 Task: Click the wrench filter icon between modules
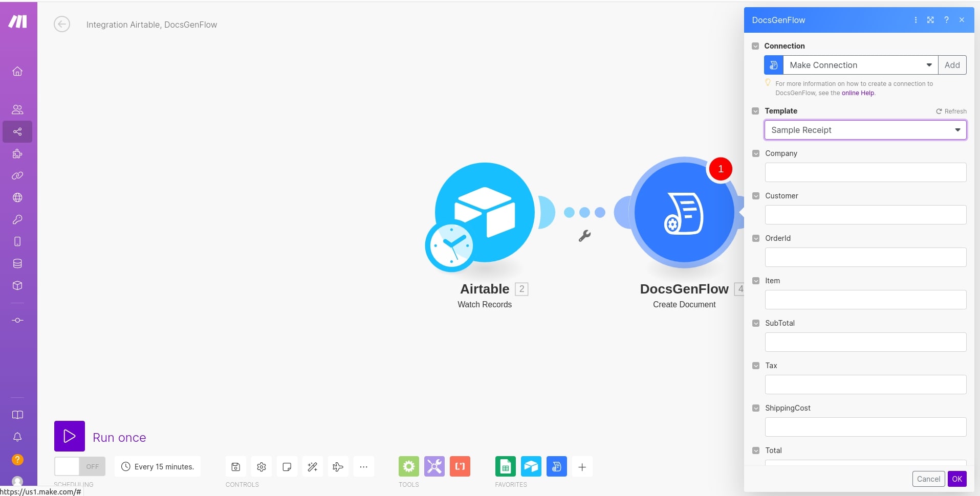pos(584,236)
